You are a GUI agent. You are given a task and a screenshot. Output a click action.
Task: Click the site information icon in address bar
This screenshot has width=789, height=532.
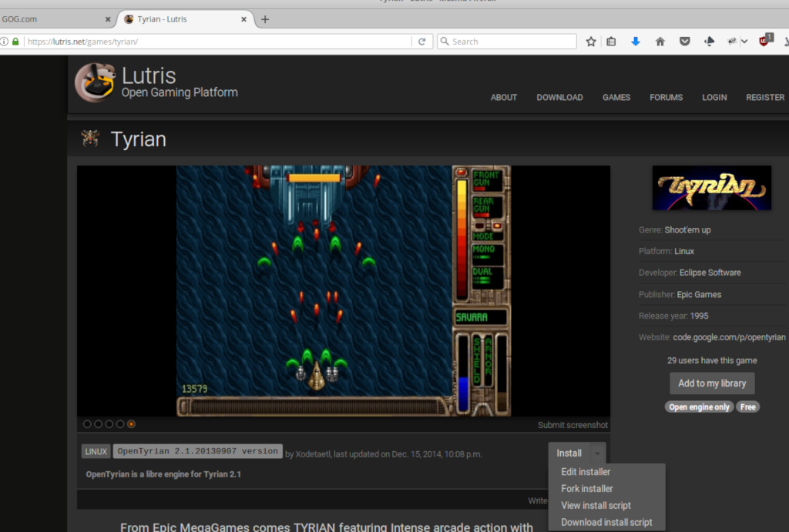click(x=4, y=42)
